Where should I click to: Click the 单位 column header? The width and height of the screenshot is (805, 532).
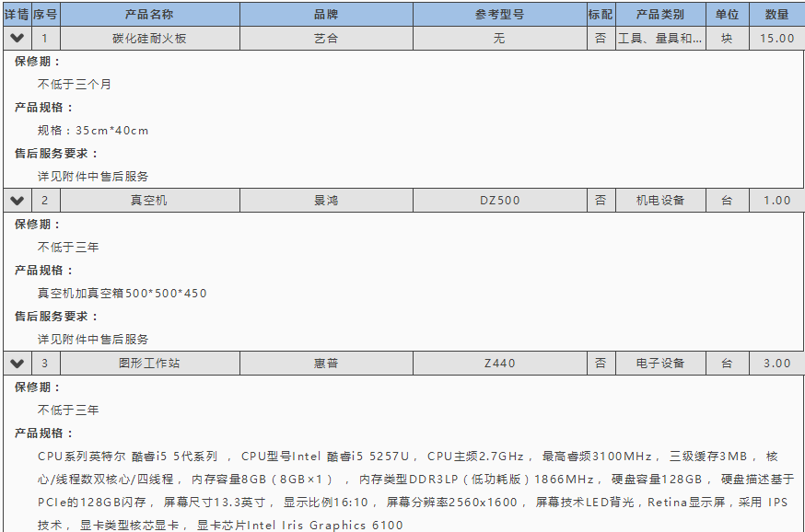(x=727, y=15)
